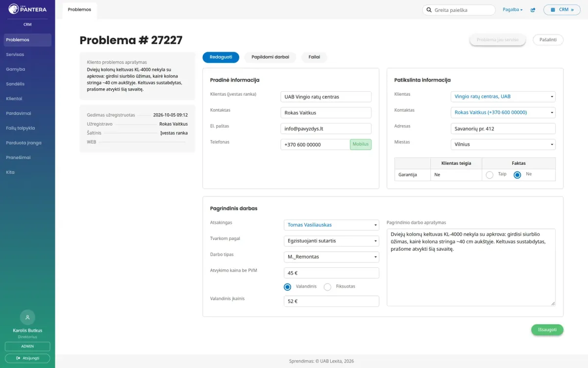Select the Problemos tab at the top
Screen dimensions: 588x368
pyautogui.click(x=79, y=10)
